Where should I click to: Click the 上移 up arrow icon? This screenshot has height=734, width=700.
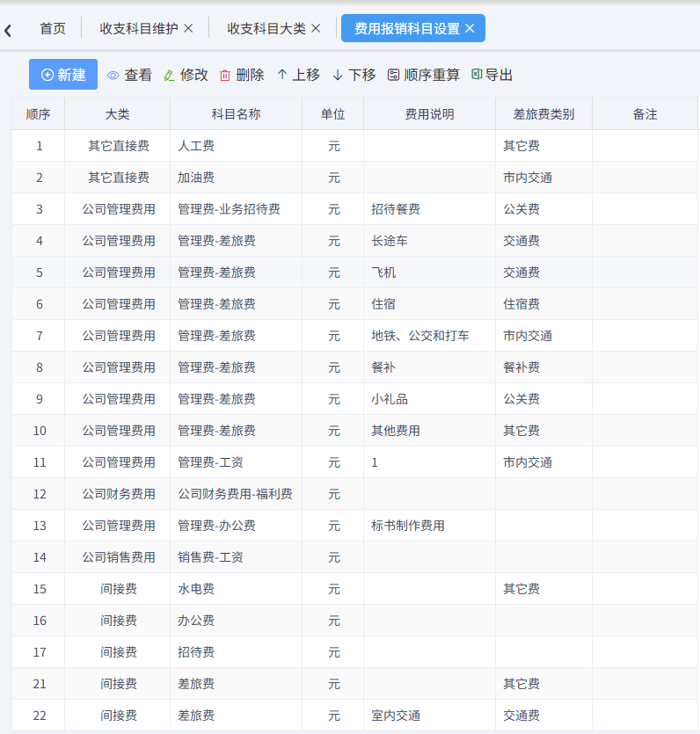282,75
